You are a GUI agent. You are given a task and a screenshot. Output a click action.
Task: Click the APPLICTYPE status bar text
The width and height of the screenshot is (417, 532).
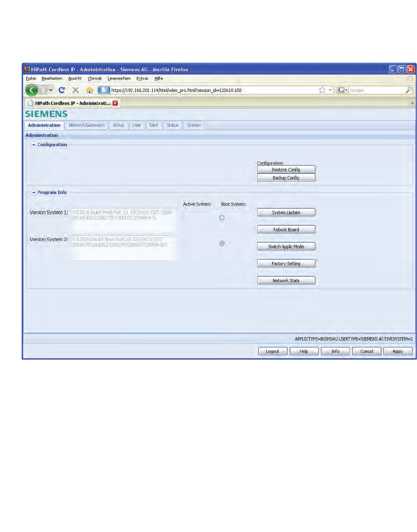pyautogui.click(x=353, y=339)
